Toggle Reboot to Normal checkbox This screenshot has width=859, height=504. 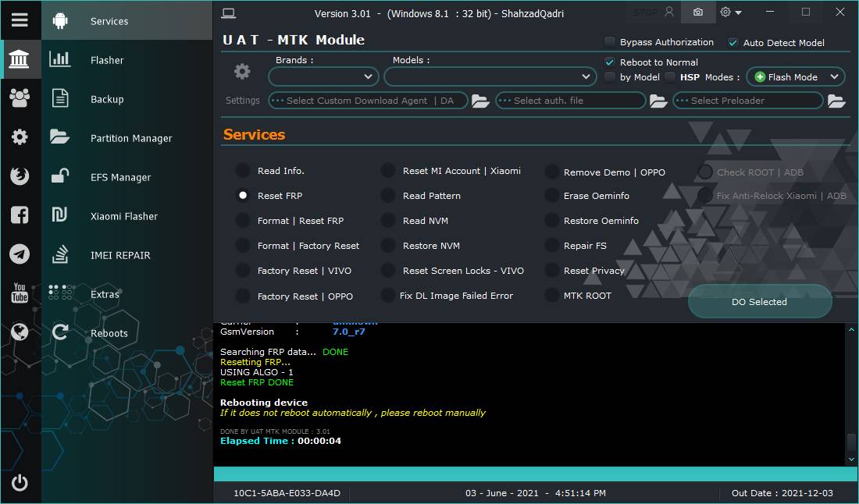tap(610, 62)
